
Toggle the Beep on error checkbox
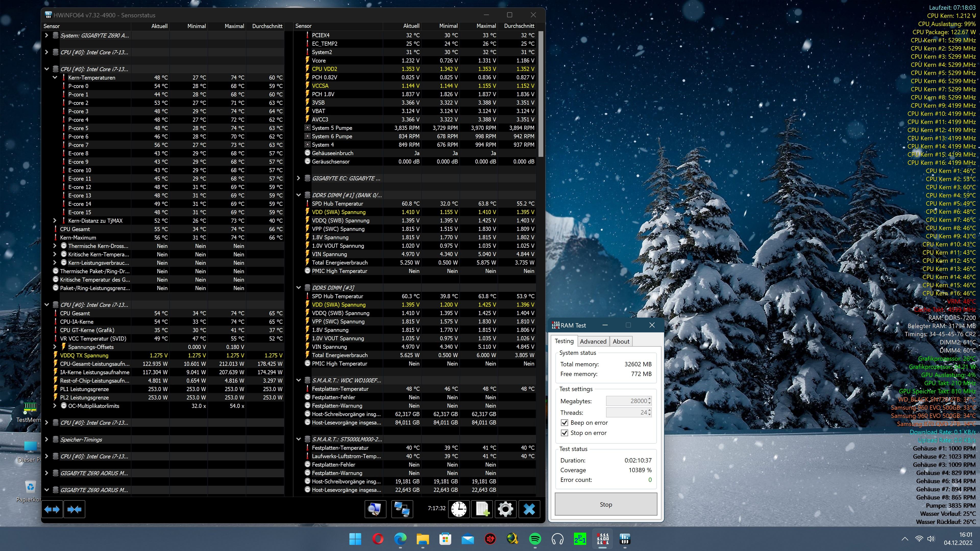tap(565, 423)
